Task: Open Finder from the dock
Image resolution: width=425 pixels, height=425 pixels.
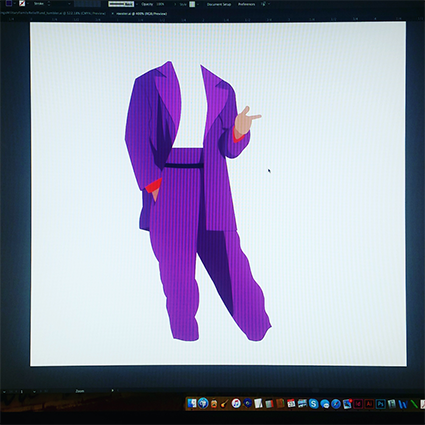Action: coord(192,403)
